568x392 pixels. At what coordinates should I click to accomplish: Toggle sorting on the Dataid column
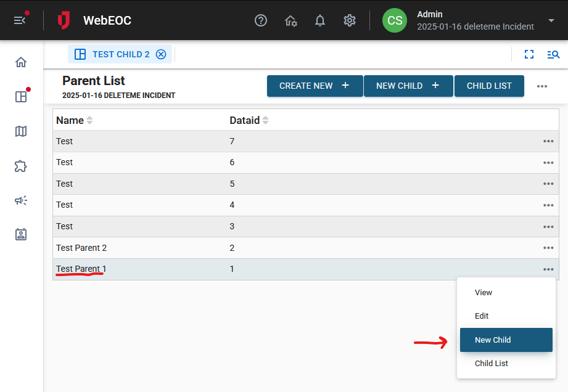pos(265,120)
